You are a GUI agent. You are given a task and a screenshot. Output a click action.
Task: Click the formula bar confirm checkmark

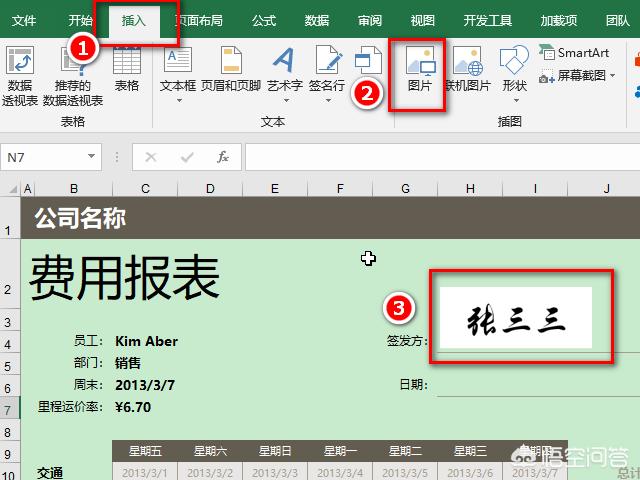pos(187,157)
